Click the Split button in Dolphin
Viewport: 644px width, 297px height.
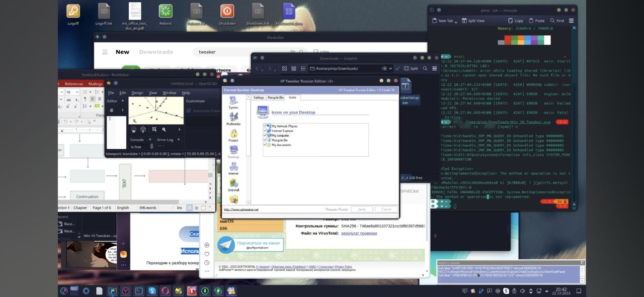point(411,68)
